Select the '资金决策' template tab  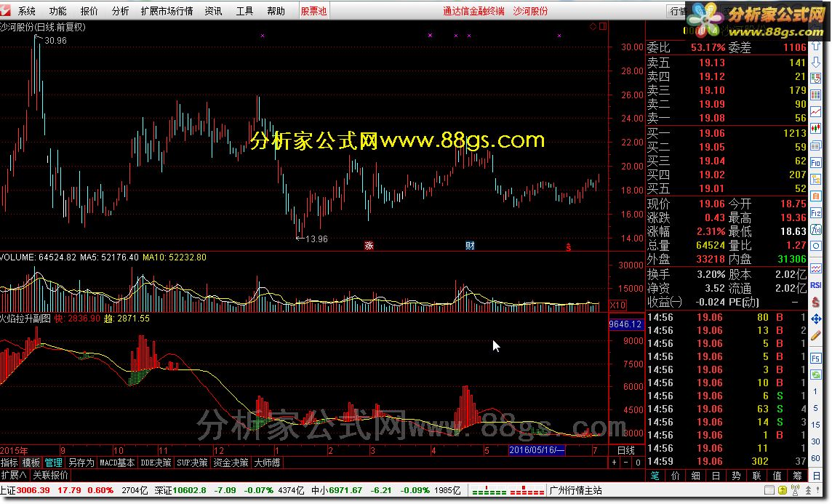coord(231,463)
